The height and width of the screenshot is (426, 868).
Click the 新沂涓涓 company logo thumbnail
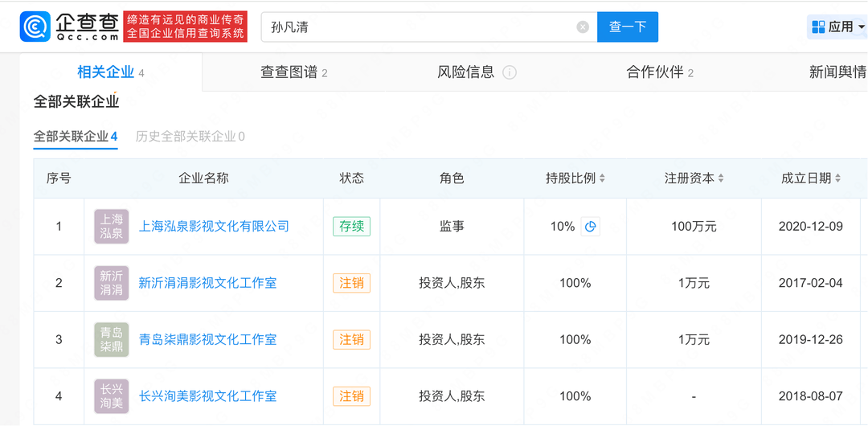coord(112,283)
